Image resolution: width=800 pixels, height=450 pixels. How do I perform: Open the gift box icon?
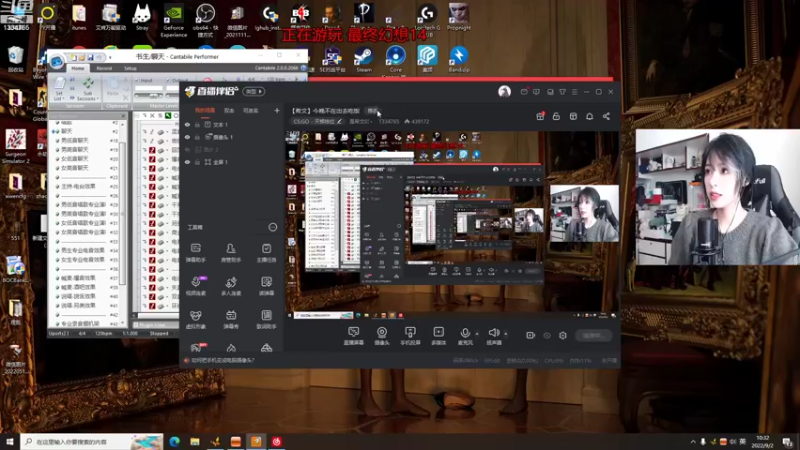[x=540, y=116]
